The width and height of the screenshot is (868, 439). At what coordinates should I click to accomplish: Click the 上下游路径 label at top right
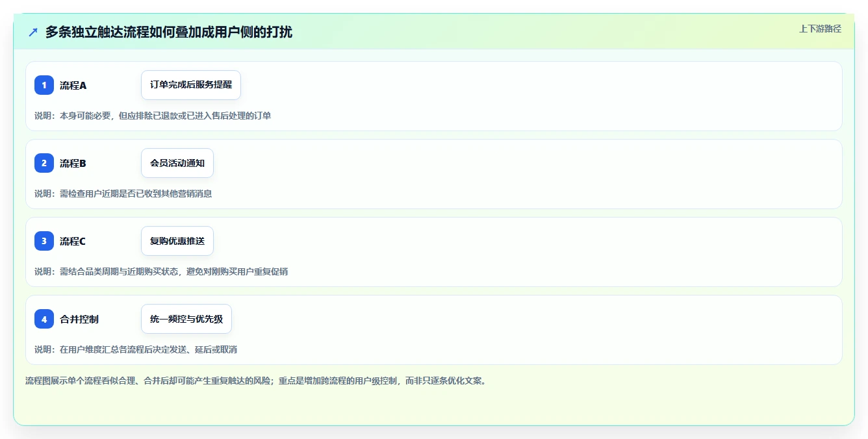coord(820,29)
